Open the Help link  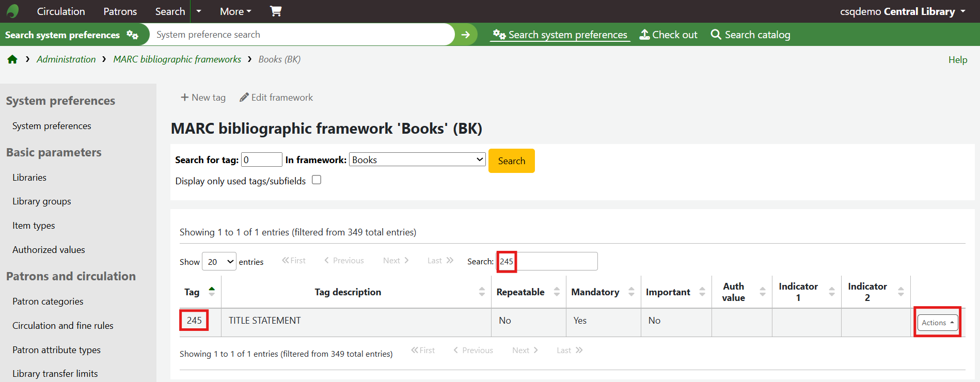click(x=958, y=60)
